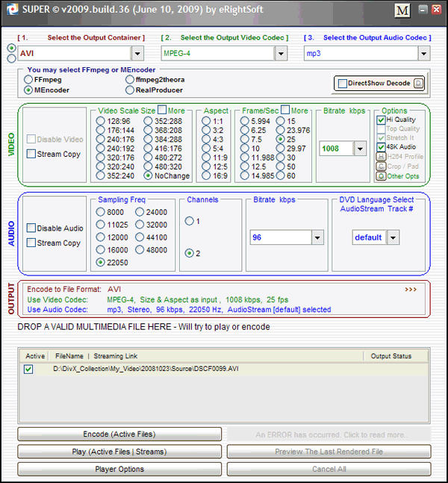Select the MEncoder radio button
The height and width of the screenshot is (483, 448).
pyautogui.click(x=28, y=90)
